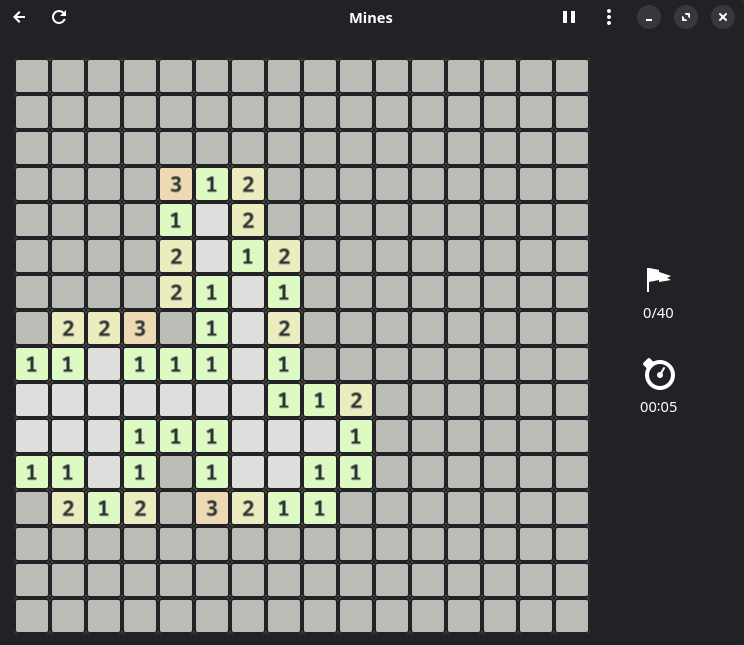Viewport: 744px width, 645px height.
Task: Reveal the covered tile between bottom-row 2 and 3
Action: tap(176, 508)
